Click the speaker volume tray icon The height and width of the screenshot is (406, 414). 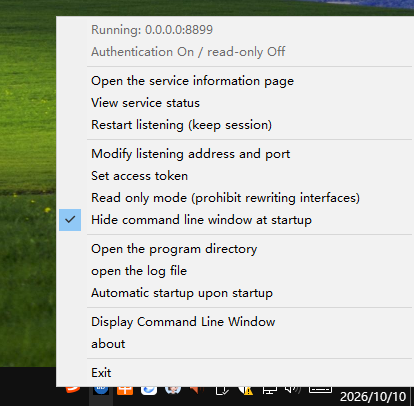point(293,389)
